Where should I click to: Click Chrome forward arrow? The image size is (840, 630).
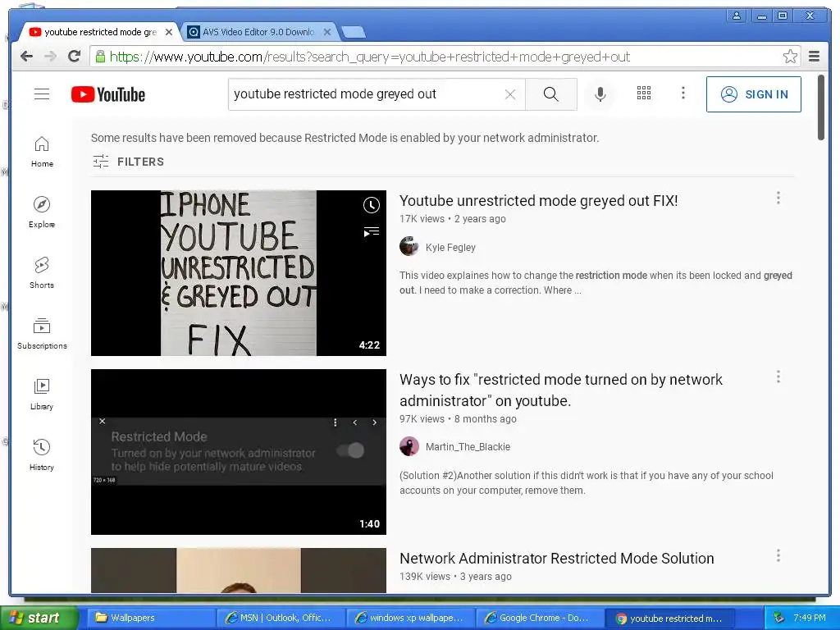point(50,57)
